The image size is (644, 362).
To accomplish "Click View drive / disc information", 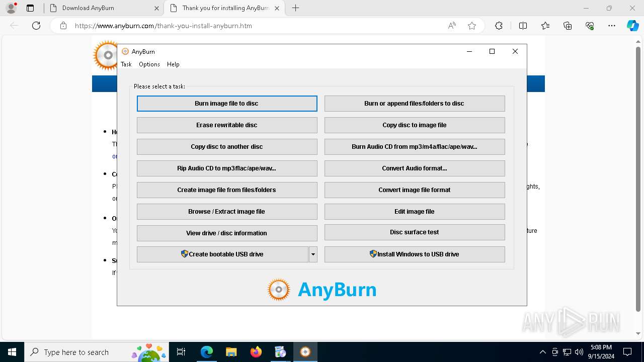I will coord(227,233).
